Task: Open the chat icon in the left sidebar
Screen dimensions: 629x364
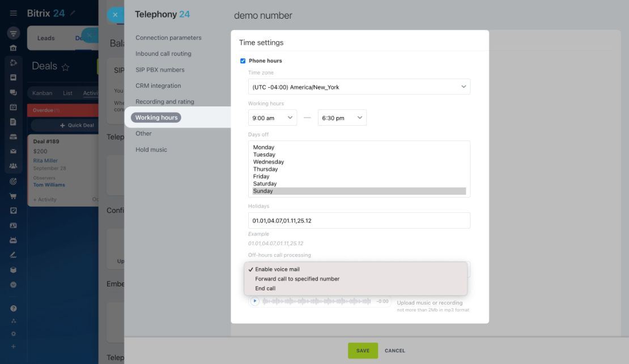Action: 13,92
